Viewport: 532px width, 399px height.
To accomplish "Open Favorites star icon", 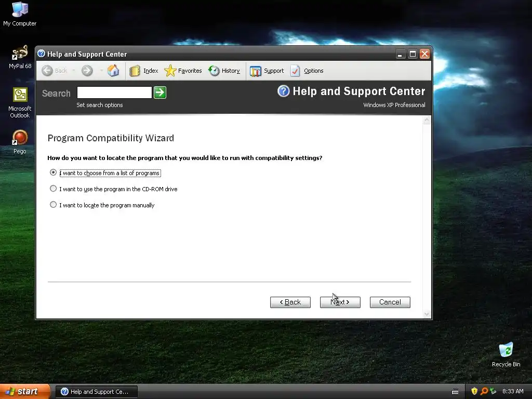I will pyautogui.click(x=170, y=71).
